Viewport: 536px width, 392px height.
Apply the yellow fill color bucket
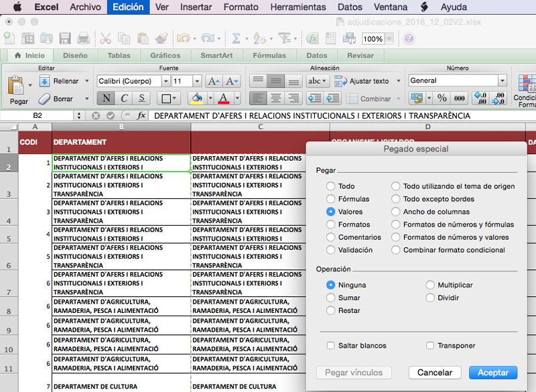pos(197,99)
